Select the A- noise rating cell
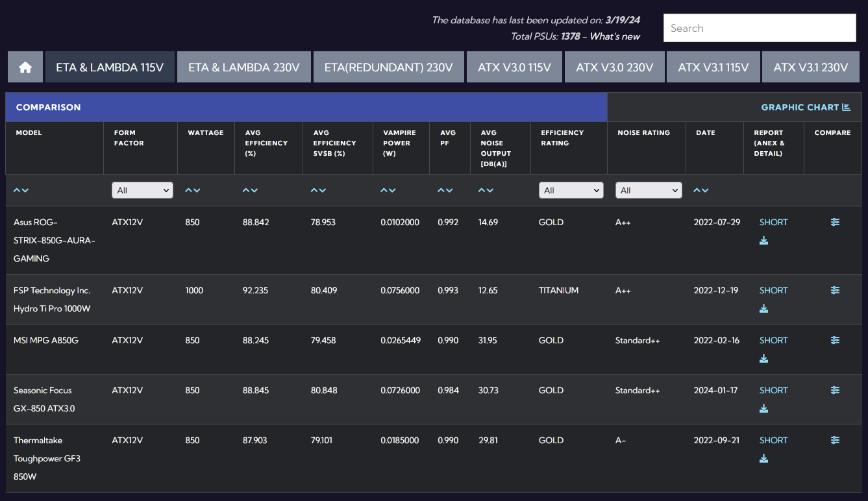The height and width of the screenshot is (501, 868). 621,440
